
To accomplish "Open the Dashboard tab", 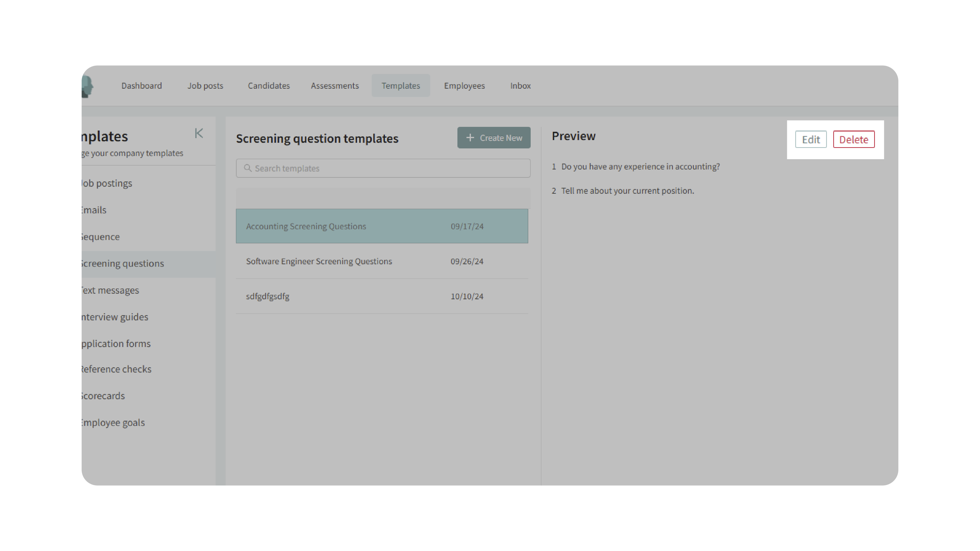I will point(142,86).
